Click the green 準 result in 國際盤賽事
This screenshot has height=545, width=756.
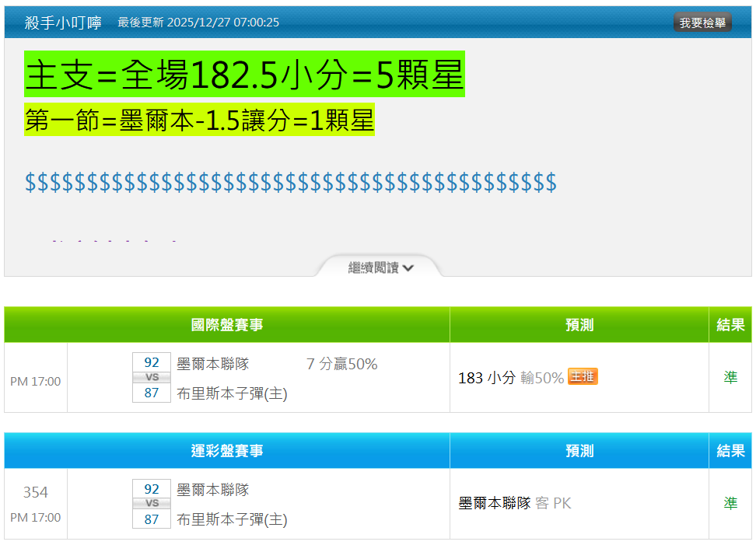click(730, 377)
